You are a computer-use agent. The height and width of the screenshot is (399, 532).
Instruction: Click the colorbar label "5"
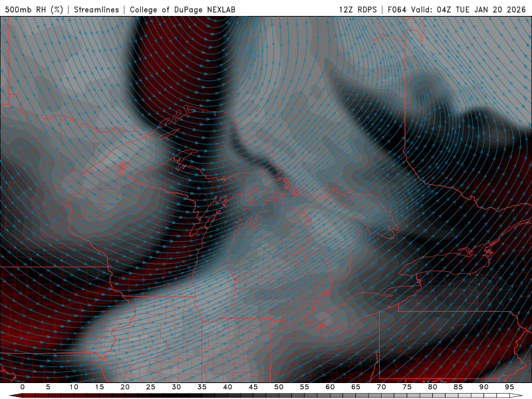[48, 387]
